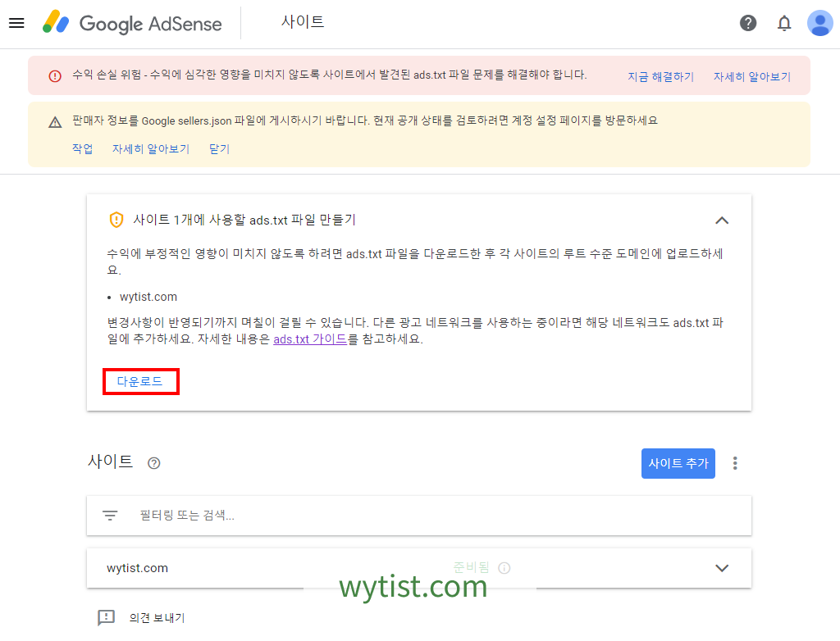The image size is (840, 641).
Task: Open the three-dot more options menu
Action: (735, 463)
